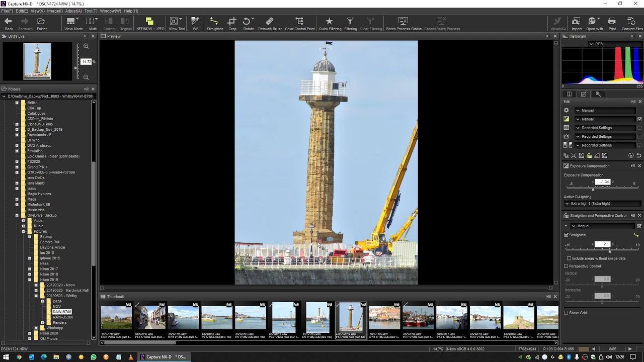Open Quick Filtering star
Viewport: 644px width, 362px height.
tap(330, 24)
